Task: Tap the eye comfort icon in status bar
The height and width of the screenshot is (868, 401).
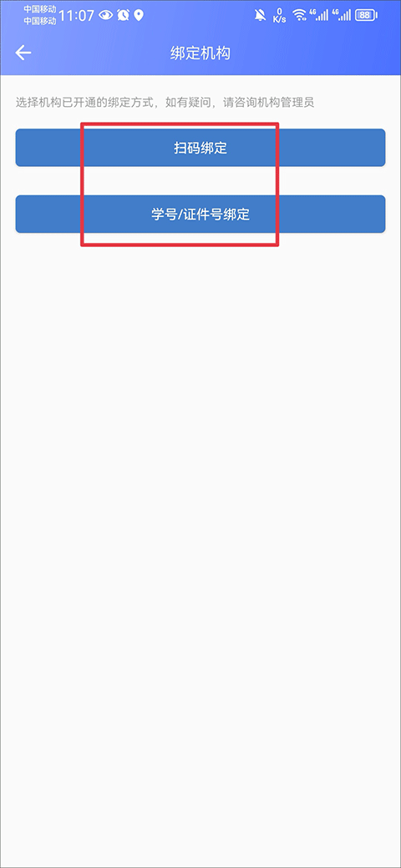Action: click(105, 16)
